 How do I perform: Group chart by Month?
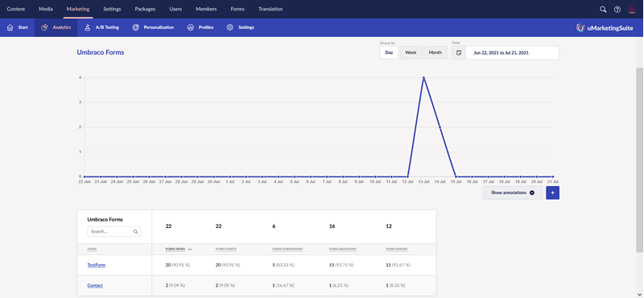click(x=436, y=52)
